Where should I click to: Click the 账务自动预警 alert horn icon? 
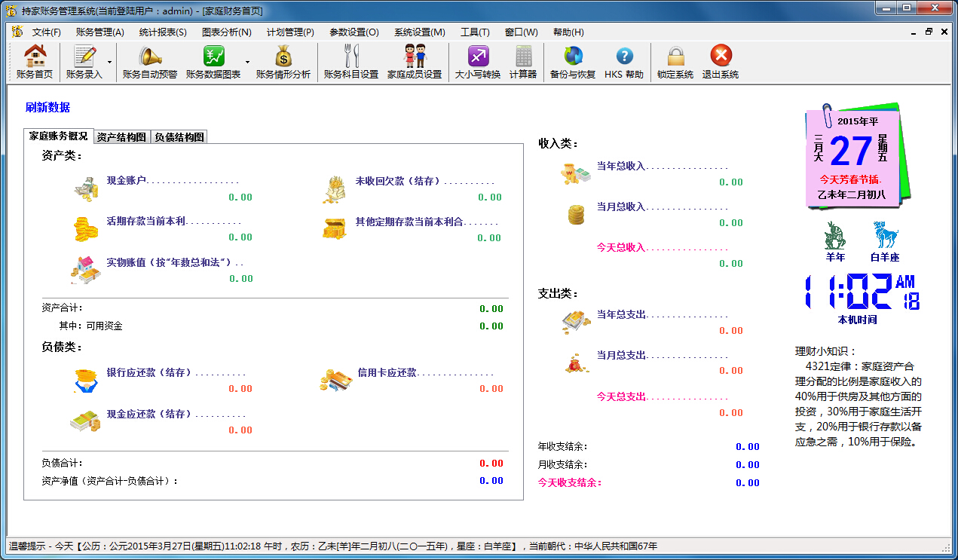[x=148, y=60]
